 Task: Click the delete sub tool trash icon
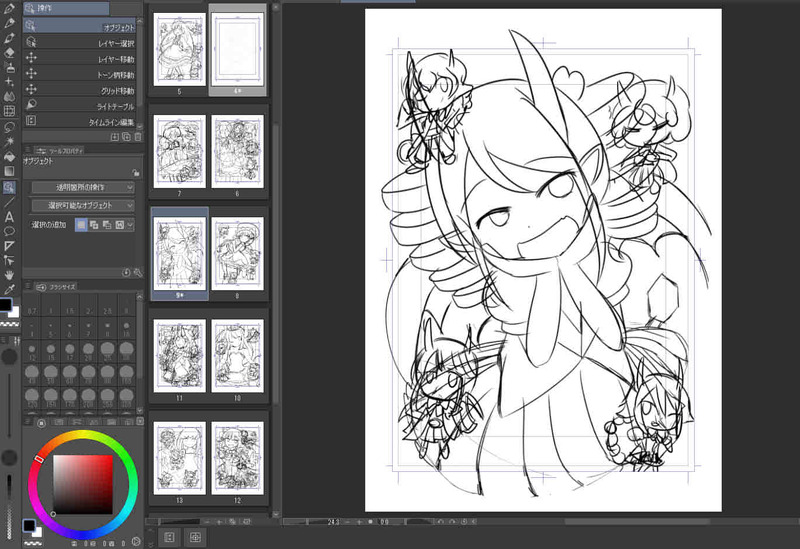point(138,137)
